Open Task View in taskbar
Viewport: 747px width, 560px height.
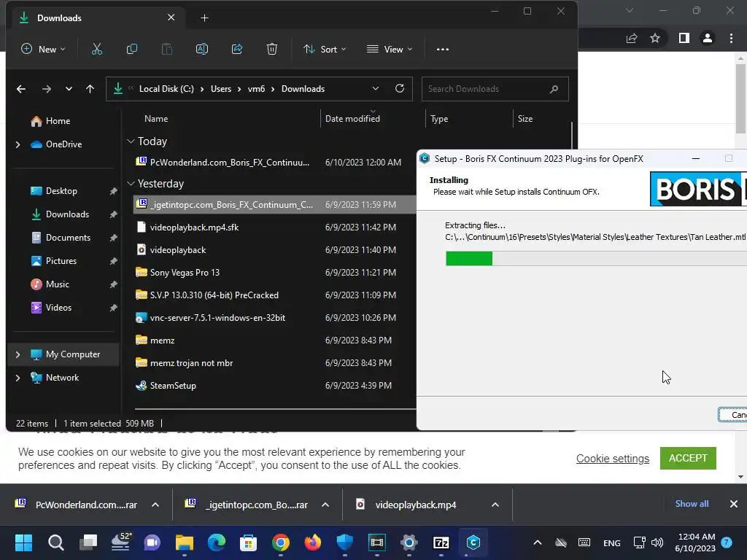click(88, 542)
